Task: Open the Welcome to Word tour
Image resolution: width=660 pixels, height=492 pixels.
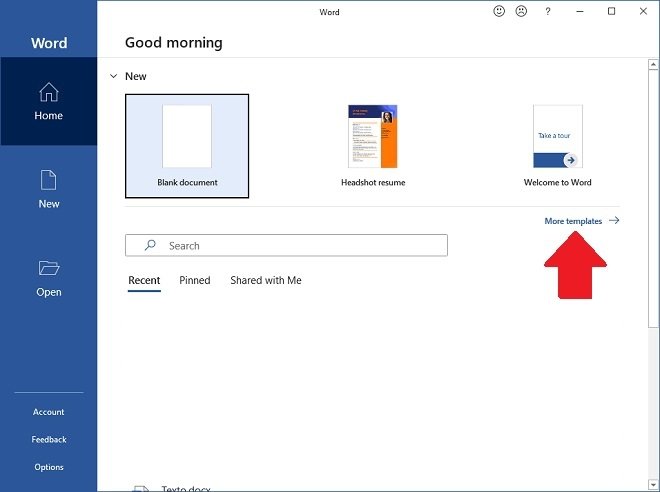Action: point(557,146)
